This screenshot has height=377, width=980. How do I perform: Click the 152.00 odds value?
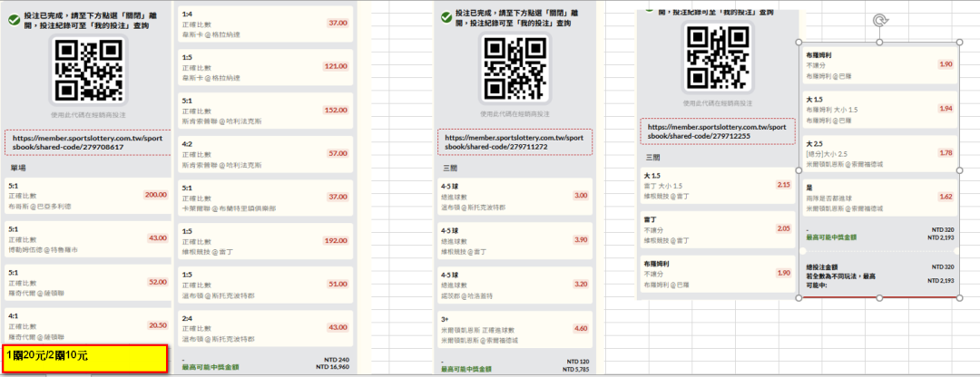tap(336, 110)
